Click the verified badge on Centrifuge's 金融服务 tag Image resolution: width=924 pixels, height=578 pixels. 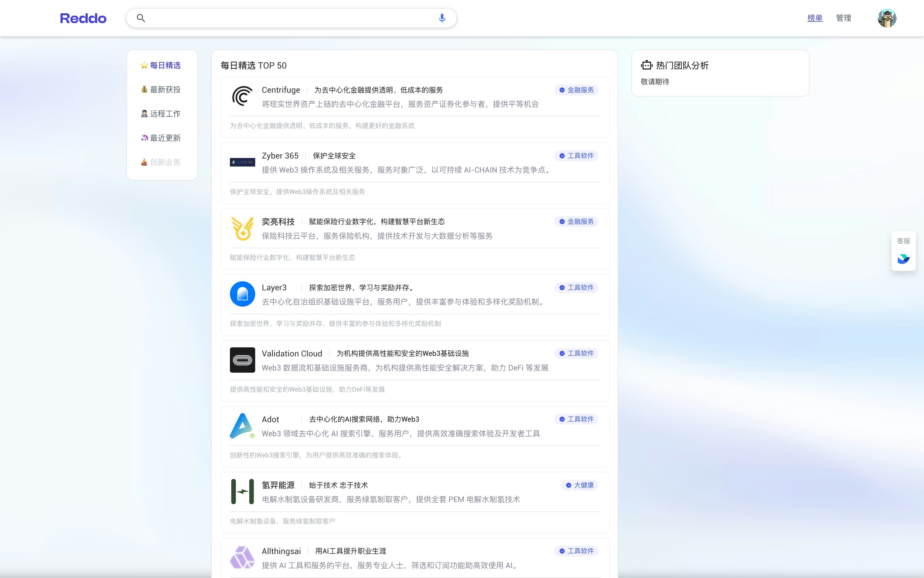point(562,90)
